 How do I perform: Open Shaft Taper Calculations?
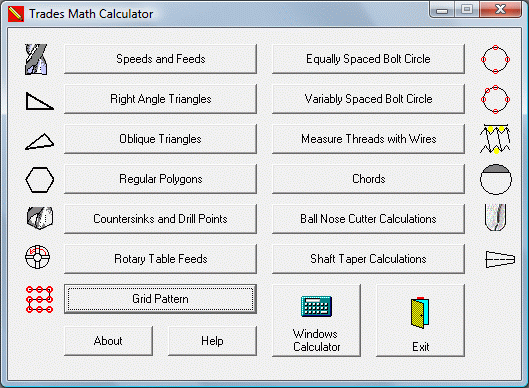point(368,259)
